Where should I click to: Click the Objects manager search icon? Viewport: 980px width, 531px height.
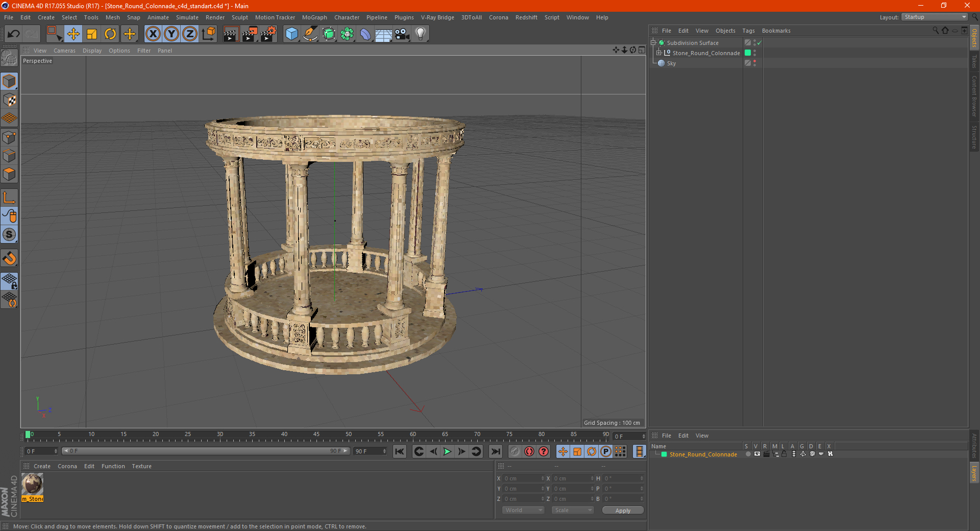pyautogui.click(x=936, y=31)
